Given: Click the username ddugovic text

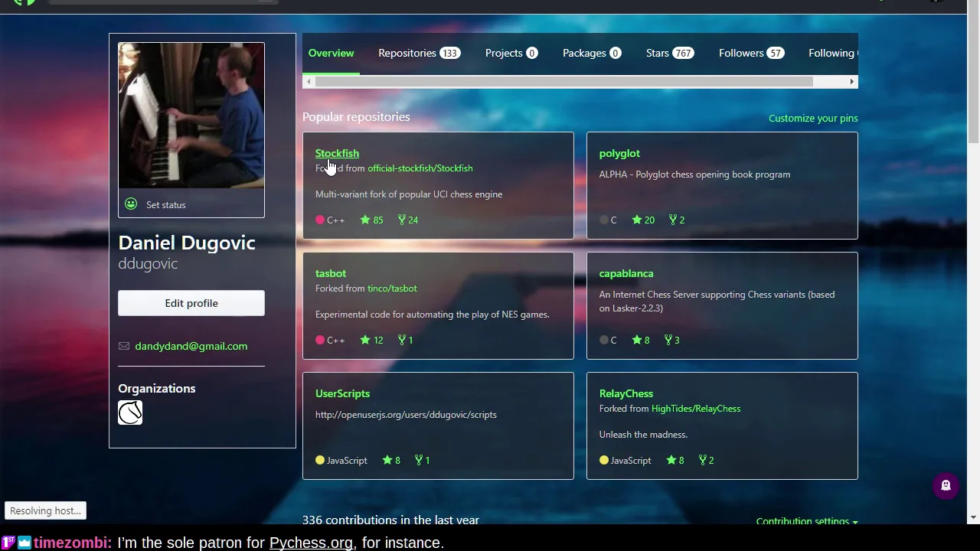Looking at the screenshot, I should pos(148,263).
